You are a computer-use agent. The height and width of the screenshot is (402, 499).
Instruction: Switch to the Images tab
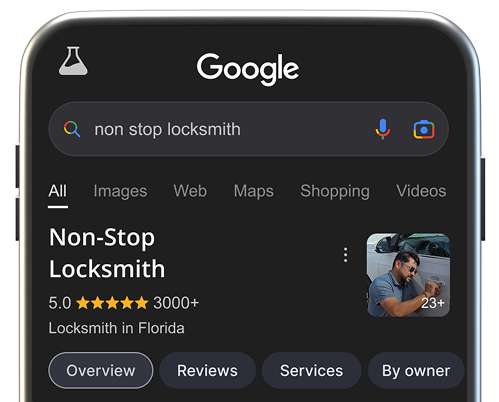(x=120, y=192)
